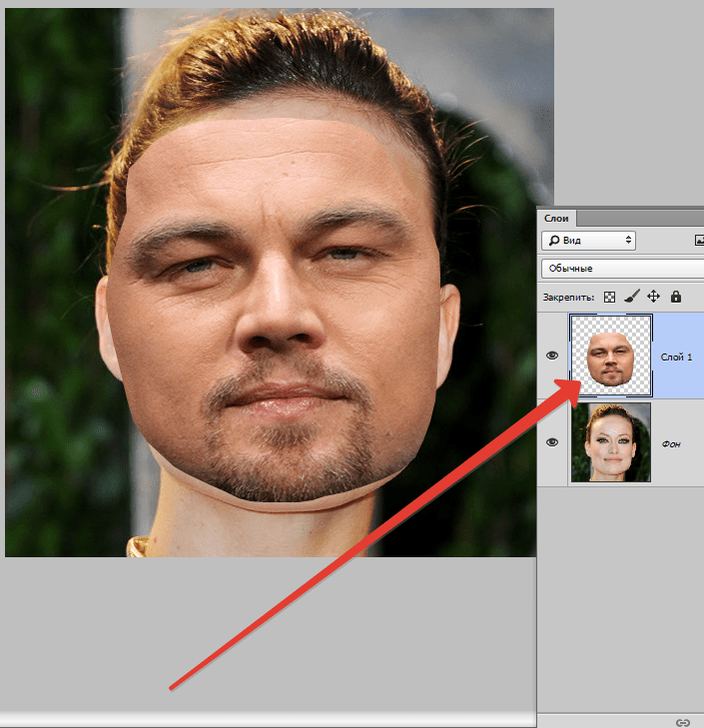This screenshot has width=704, height=728.
Task: Click the Слой 1 layer name
Action: [676, 358]
